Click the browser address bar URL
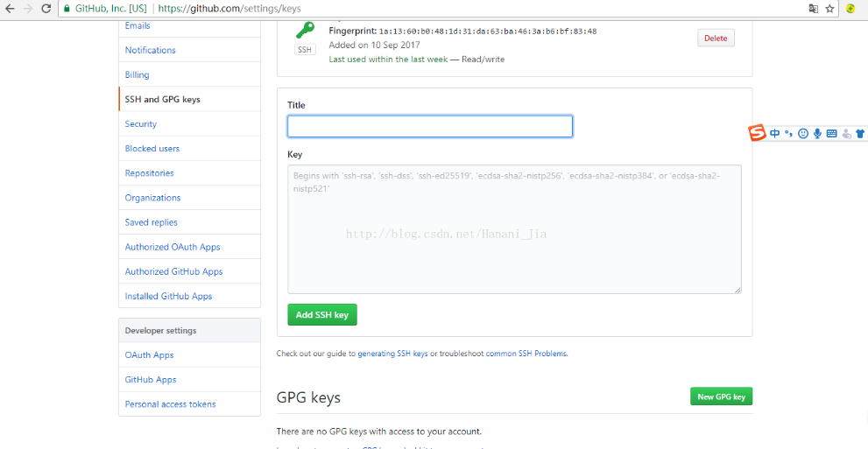The width and height of the screenshot is (868, 449). 229,8
